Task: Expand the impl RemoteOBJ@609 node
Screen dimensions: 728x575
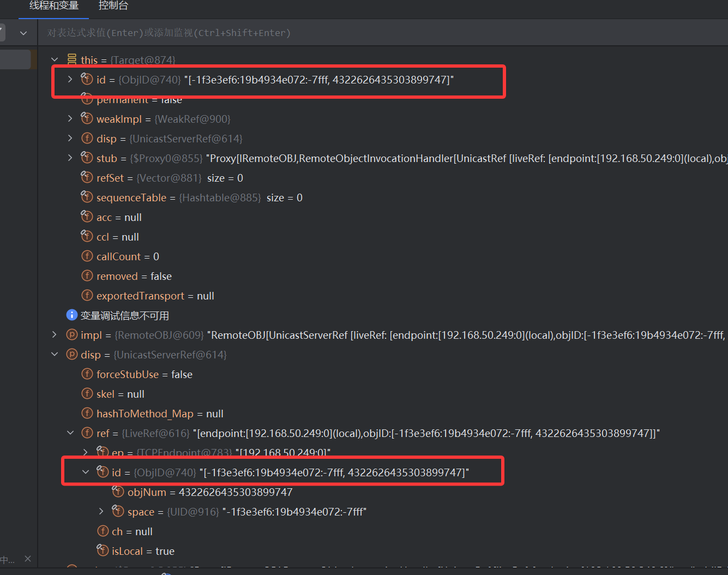Action: [55, 334]
